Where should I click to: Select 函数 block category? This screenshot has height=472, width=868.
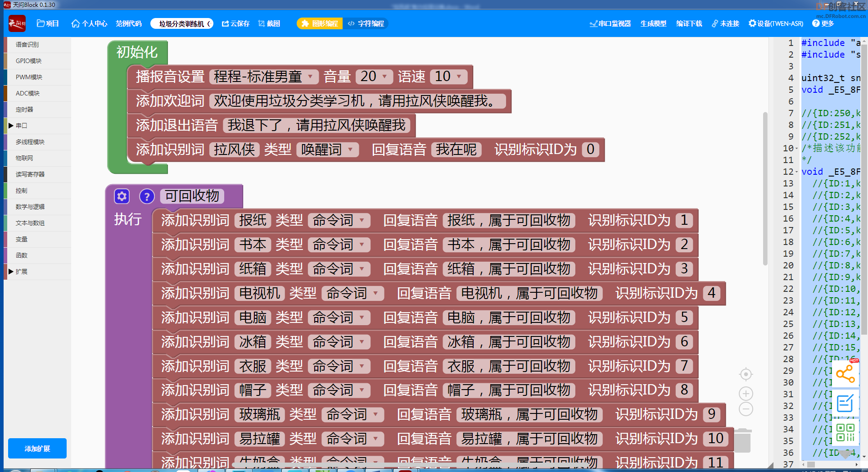point(38,255)
